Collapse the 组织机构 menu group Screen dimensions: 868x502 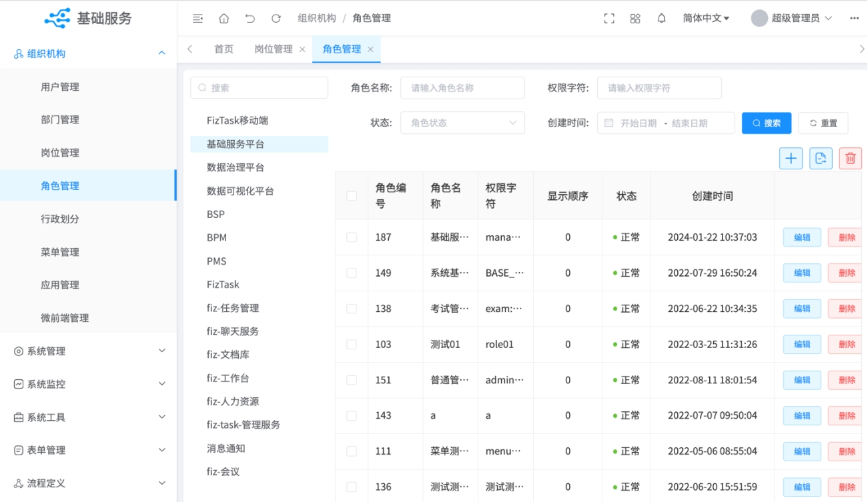(x=88, y=54)
